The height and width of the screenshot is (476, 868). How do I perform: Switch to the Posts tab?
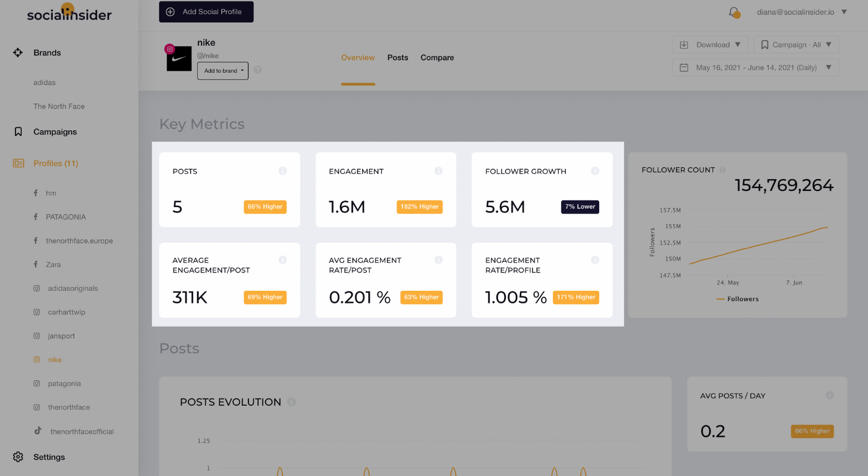[x=398, y=58]
